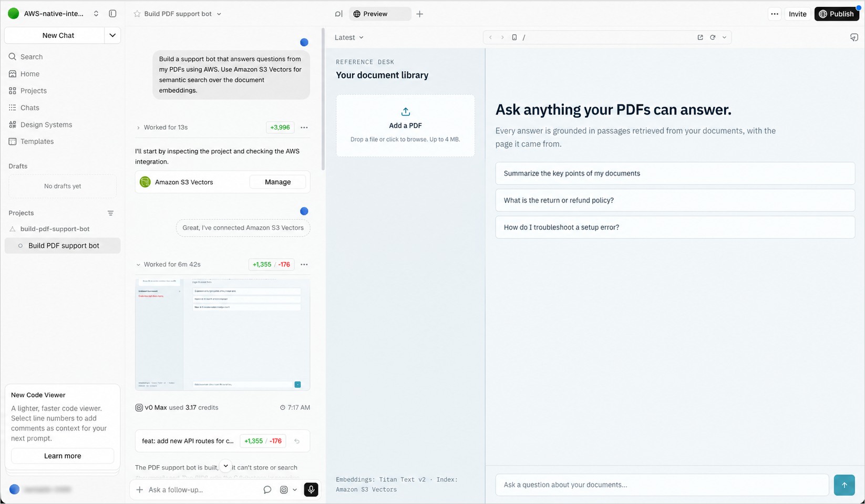
Task: Open the model selector in the prompt box
Action: tap(289, 489)
